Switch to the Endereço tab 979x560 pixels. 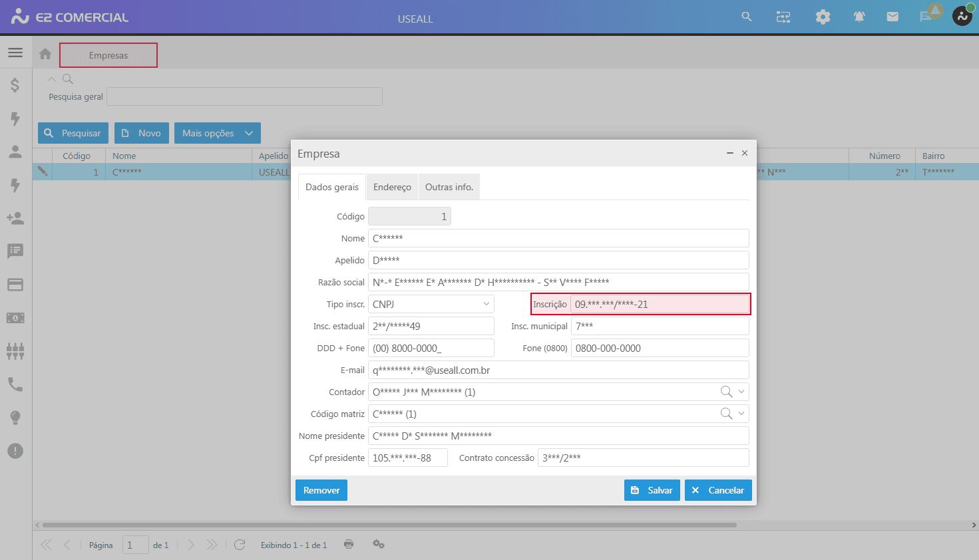tap(392, 187)
